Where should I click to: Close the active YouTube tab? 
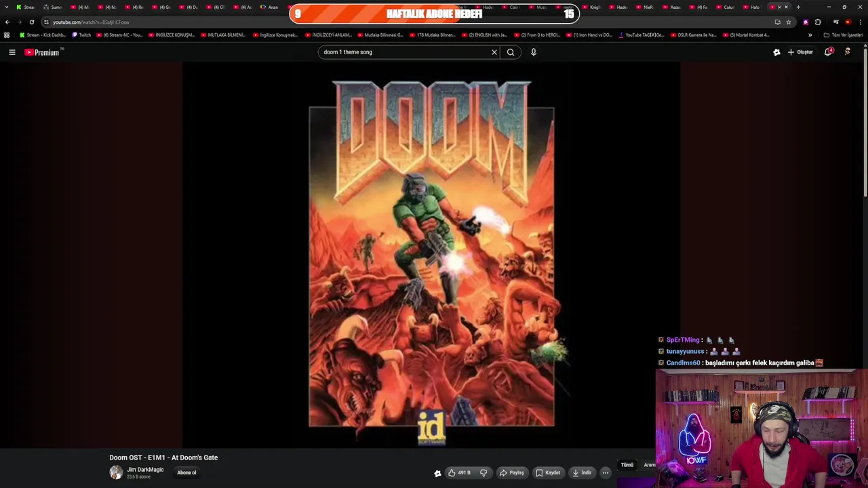pos(787,7)
